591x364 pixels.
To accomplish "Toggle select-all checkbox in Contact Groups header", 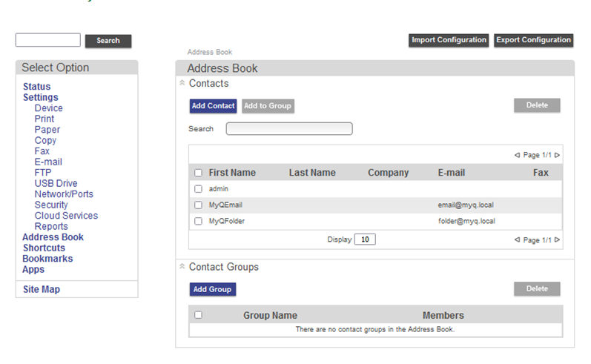I will pos(198,315).
